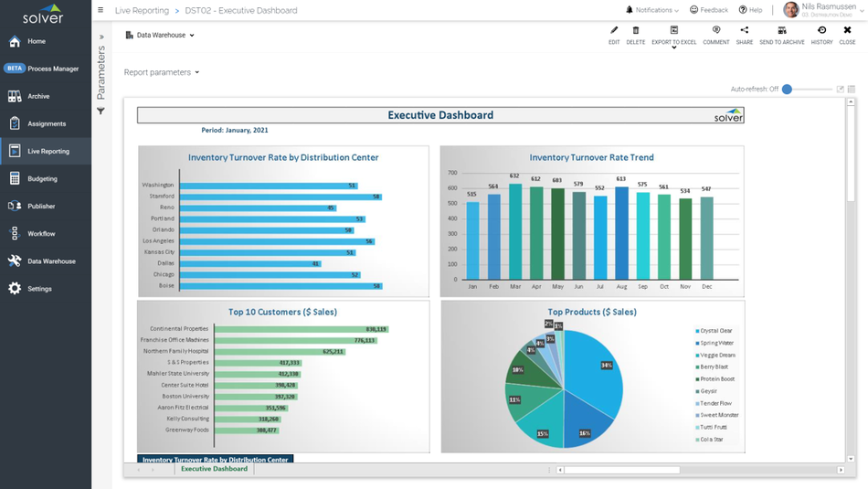This screenshot has width=868, height=489.
Task: Open the parameters filter funnel icon
Action: pos(101,112)
